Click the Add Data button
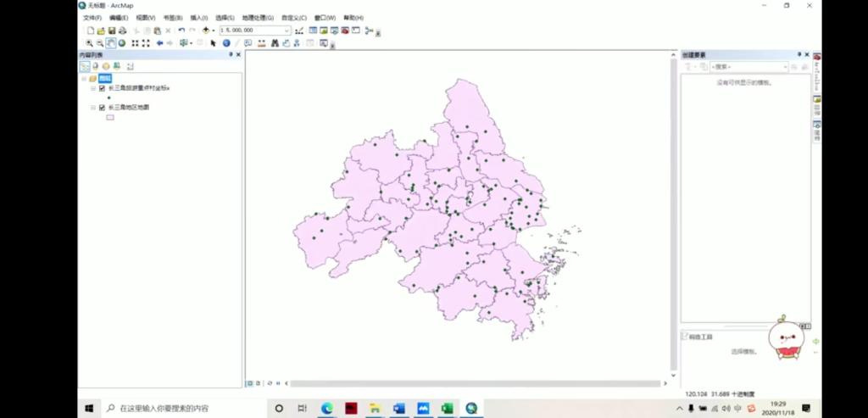 pos(206,31)
